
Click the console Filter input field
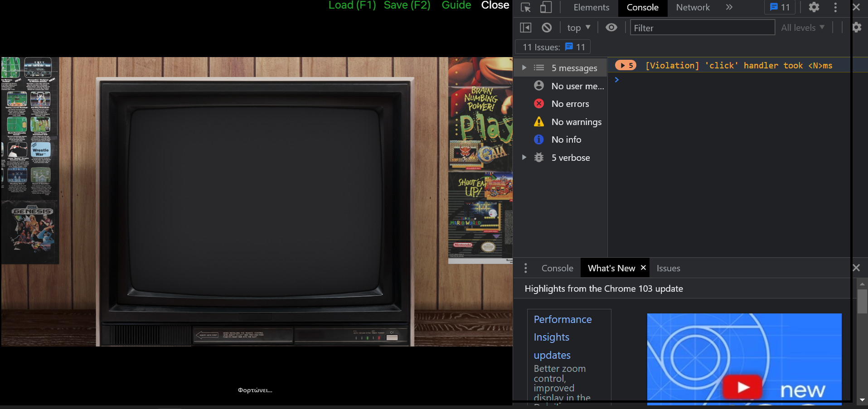tap(702, 28)
